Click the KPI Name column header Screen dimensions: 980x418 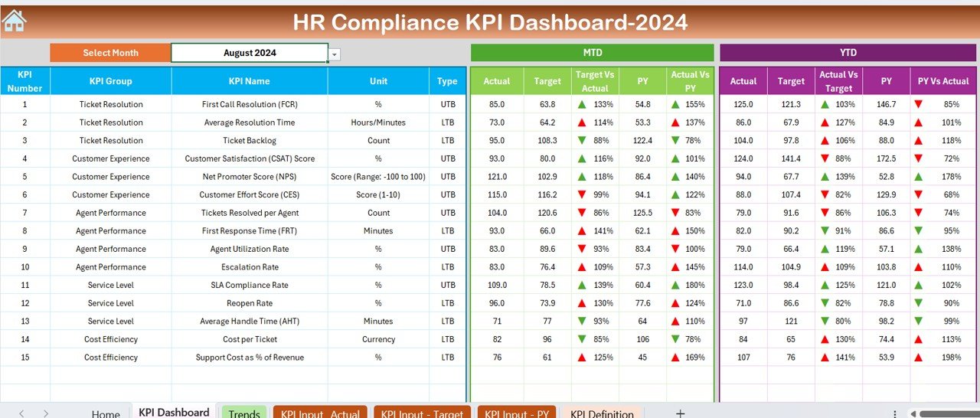[249, 81]
